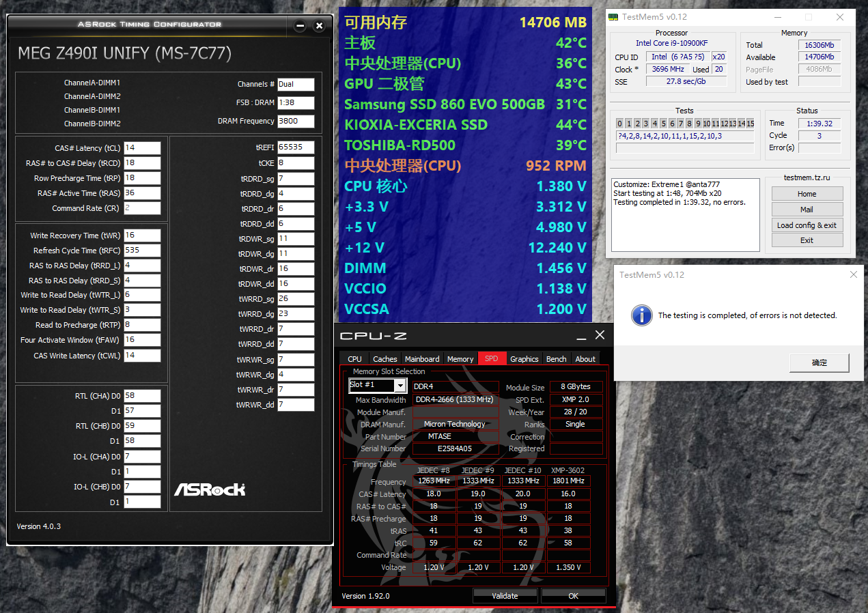The width and height of the screenshot is (868, 613).
Task: Click the Validate button in CPU-Z
Action: pyautogui.click(x=505, y=596)
